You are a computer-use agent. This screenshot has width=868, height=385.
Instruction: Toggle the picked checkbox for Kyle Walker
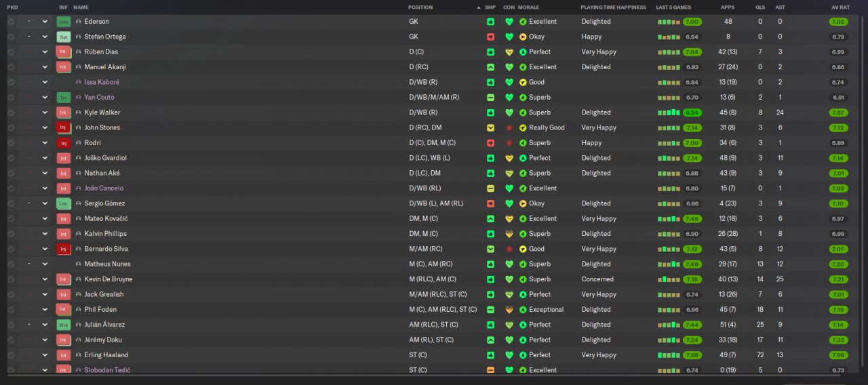(11, 113)
